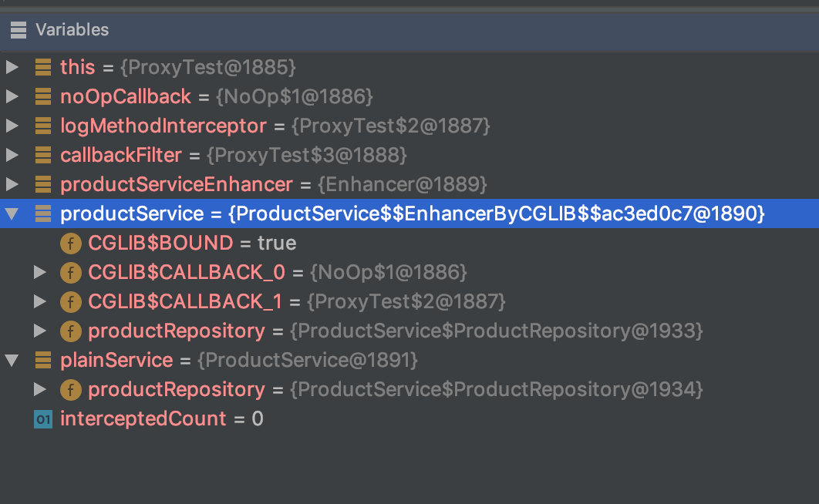Click the field icon beside plainService's productRepository

point(70,389)
